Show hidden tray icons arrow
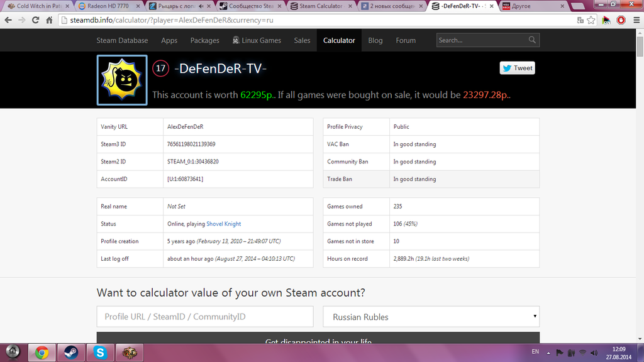Screen dimensions: 644x362 point(548,353)
